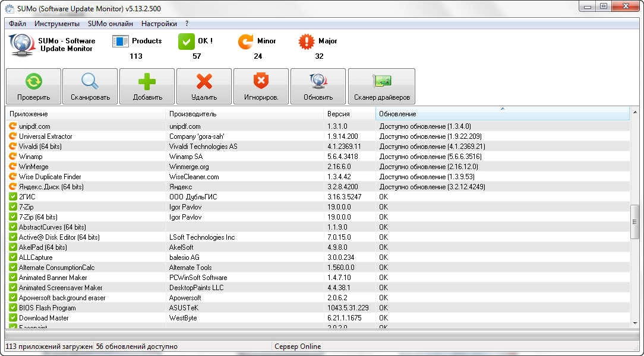This screenshot has width=644, height=356.
Task: Click the update icon beside Vivaldi (64 bits)
Action: [12, 146]
